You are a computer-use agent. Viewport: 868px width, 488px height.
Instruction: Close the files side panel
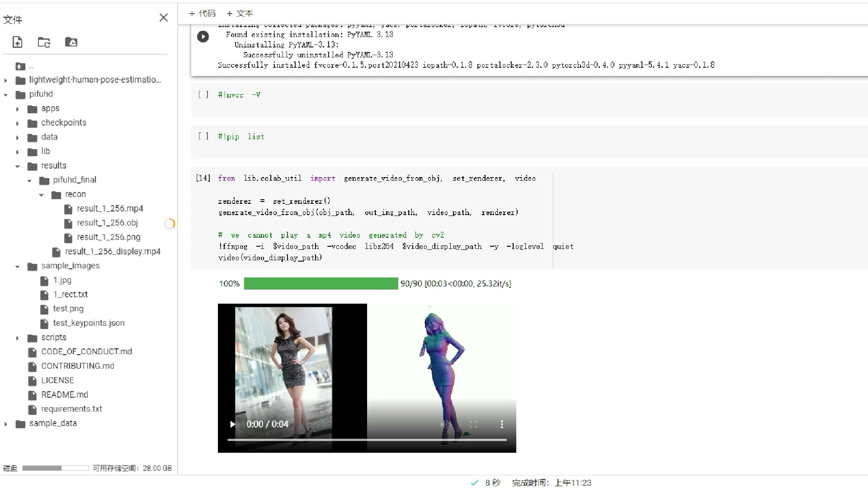click(164, 18)
